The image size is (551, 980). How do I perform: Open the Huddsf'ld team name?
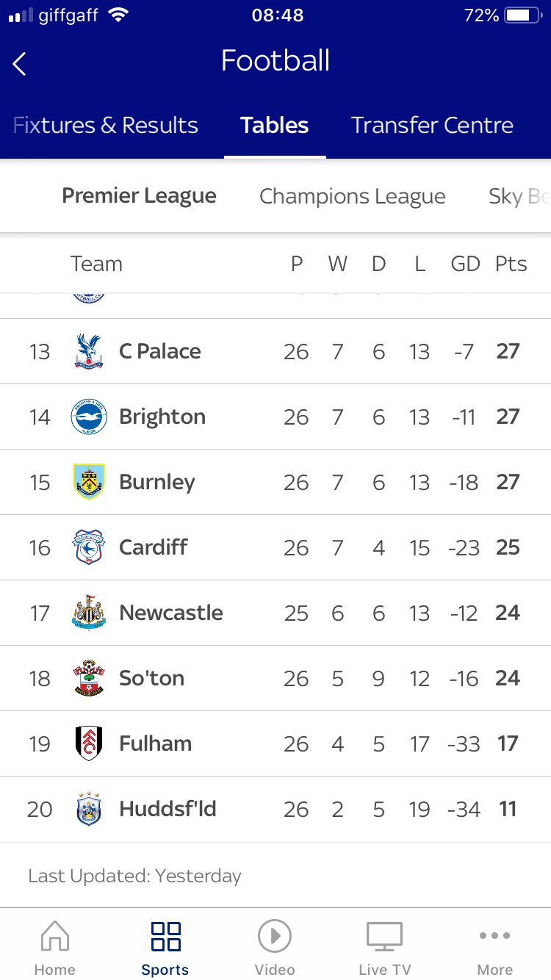point(168,809)
